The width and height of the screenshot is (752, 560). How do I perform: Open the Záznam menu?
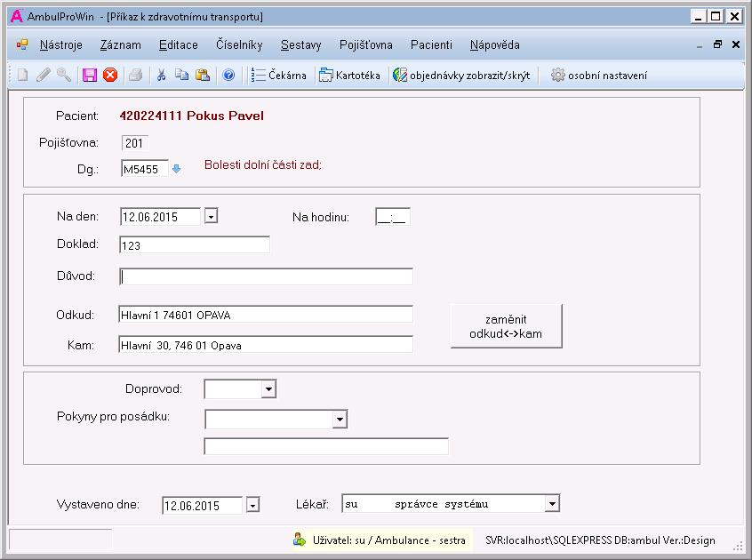(x=120, y=44)
